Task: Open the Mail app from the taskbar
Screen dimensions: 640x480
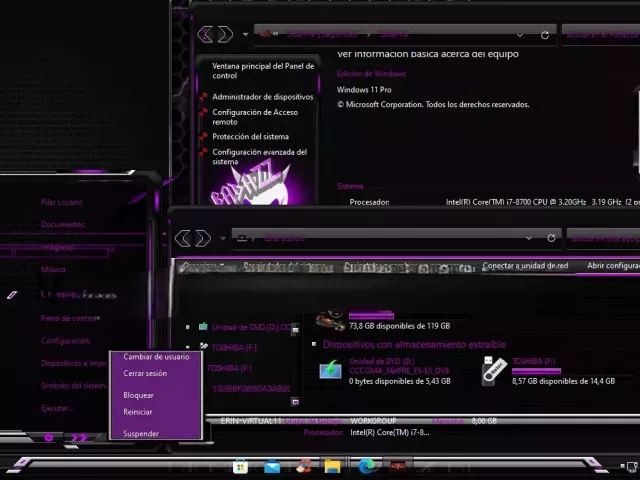Action: [x=272, y=466]
